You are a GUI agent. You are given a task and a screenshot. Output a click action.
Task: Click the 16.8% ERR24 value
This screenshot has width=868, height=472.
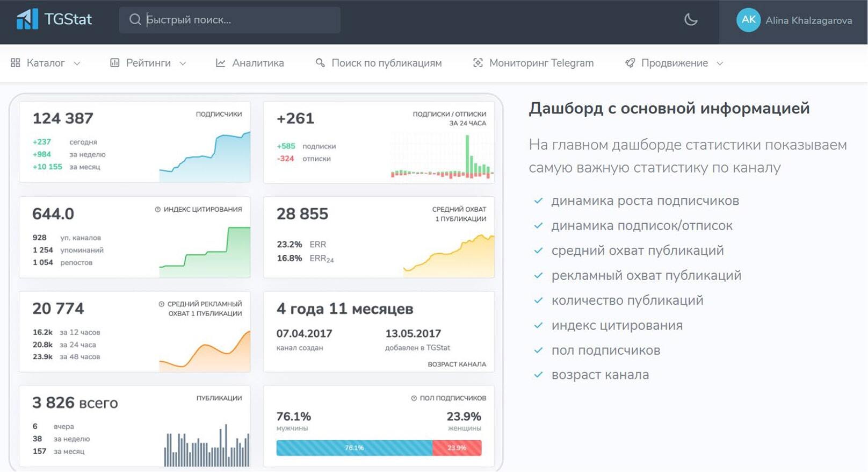pos(290,259)
